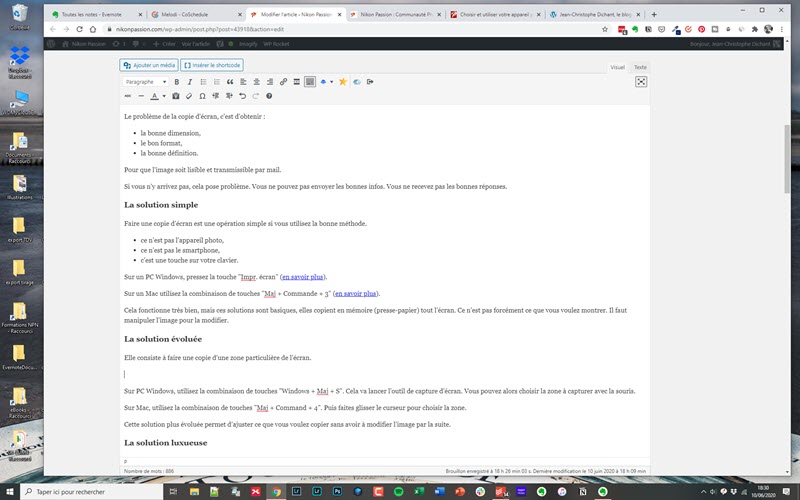
Task: Click the address bar URL field
Action: 352,29
